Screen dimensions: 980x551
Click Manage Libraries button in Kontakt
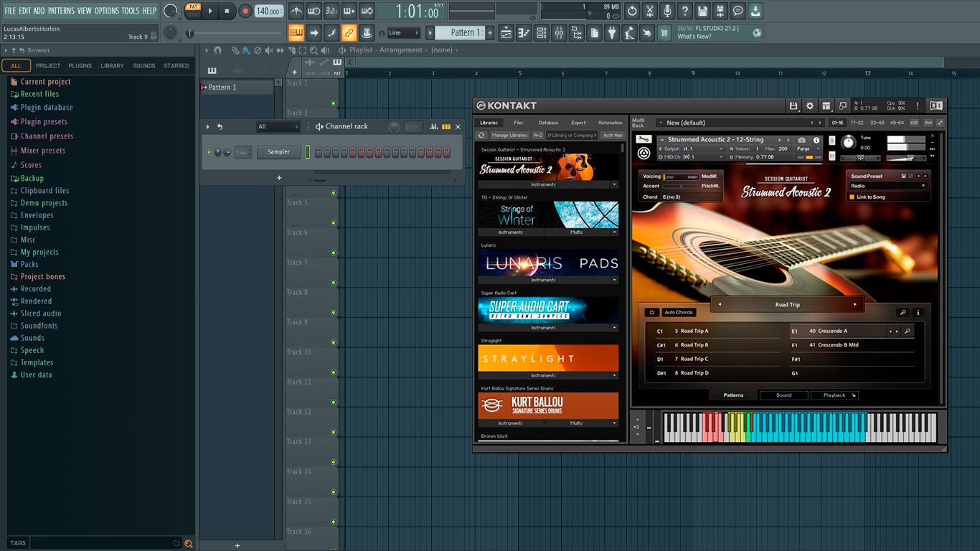coord(509,135)
